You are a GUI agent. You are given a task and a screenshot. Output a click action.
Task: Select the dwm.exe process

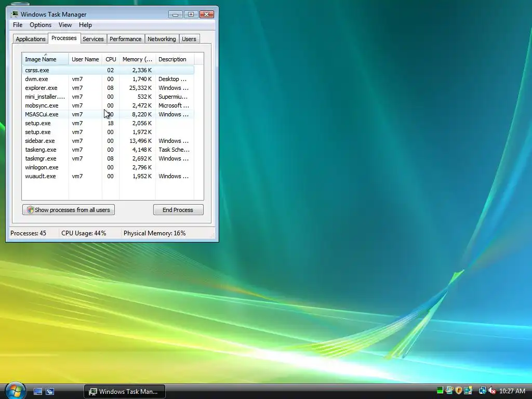(x=108, y=79)
